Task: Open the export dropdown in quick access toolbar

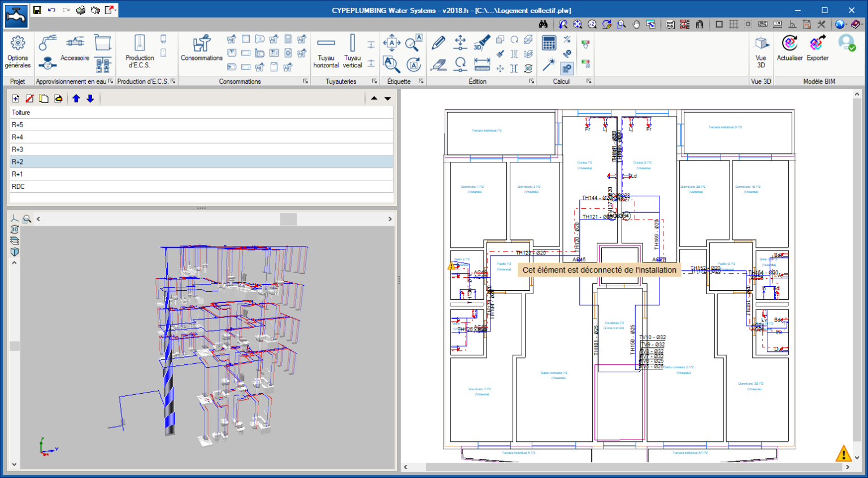Action: pos(115,10)
